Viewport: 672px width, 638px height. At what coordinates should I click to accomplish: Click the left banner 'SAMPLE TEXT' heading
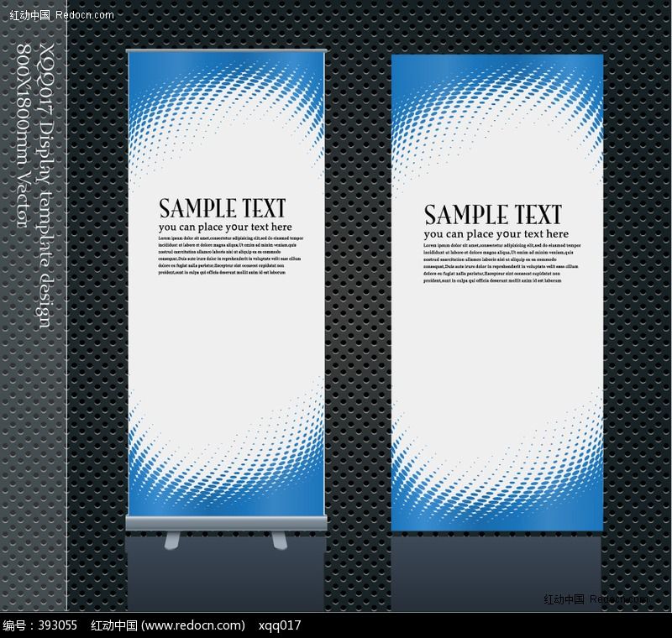click(x=222, y=208)
